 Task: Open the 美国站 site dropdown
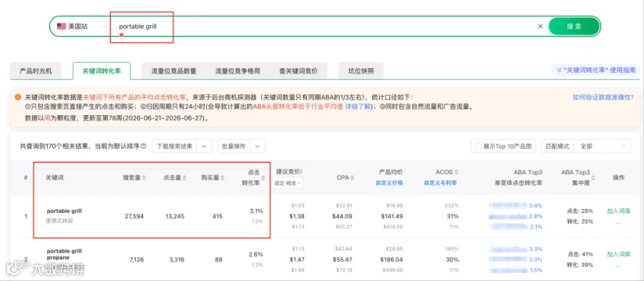pos(83,26)
